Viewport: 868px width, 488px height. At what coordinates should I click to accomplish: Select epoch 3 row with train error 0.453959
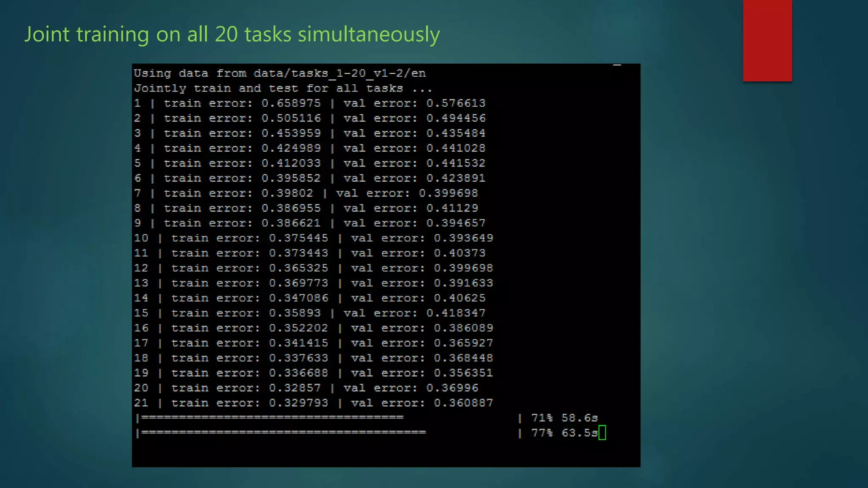[x=310, y=133]
